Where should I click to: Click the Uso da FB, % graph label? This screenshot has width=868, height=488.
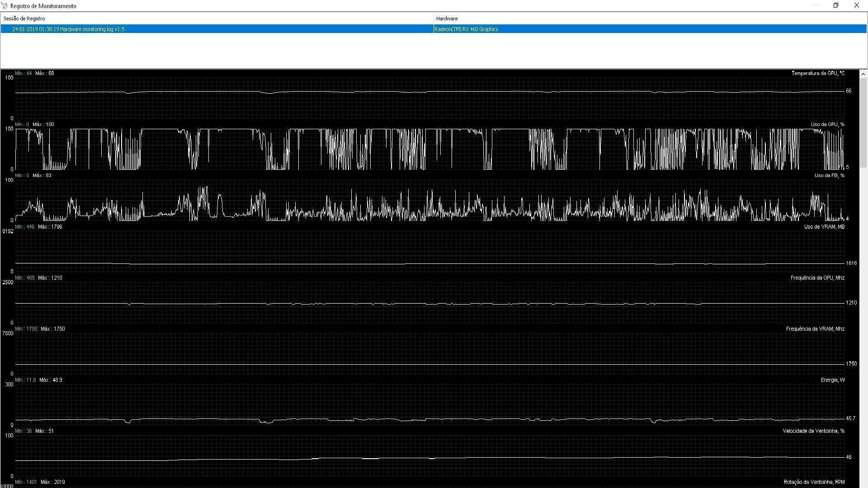point(829,175)
